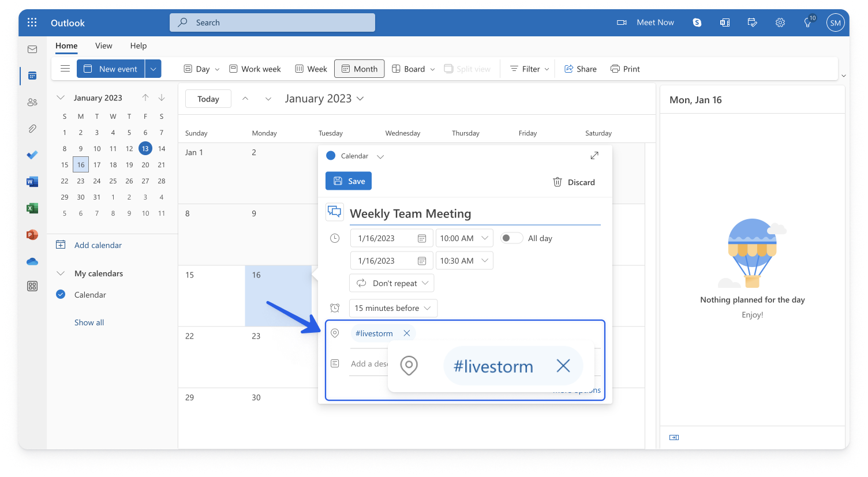Open Don't repeat recurrence dropdown
This screenshot has height=477, width=868.
point(392,283)
